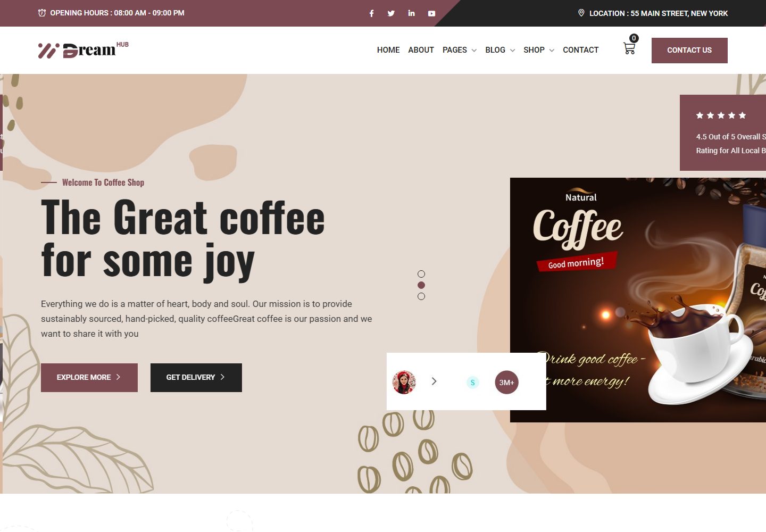Select the active middle slider dot
Screen dimensions: 766x532
point(421,285)
